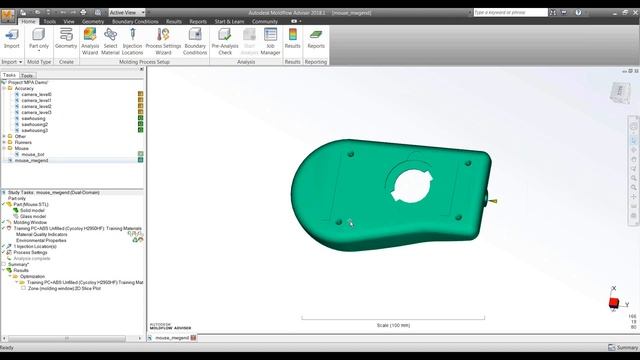Click the Part (Mouse.STL) task
This screenshot has width=640, height=360.
coord(31,204)
